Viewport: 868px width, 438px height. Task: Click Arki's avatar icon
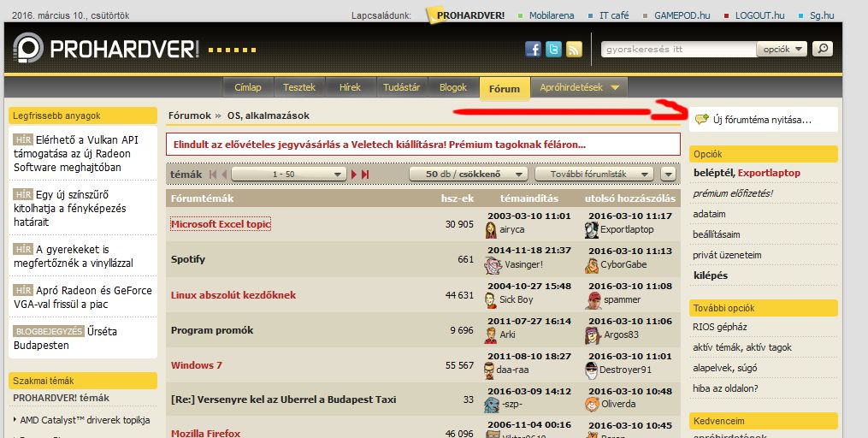(x=491, y=335)
